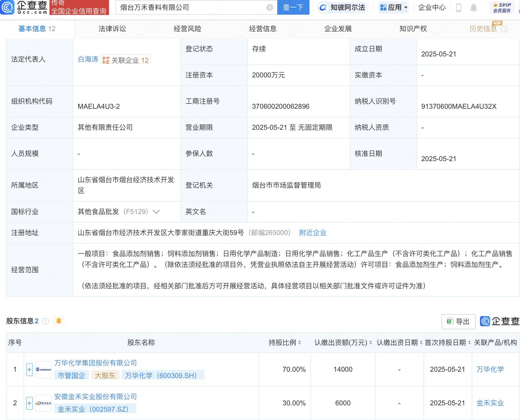520x420 pixels.
Task: Click the 6000 subscribed capital cell
Action: click(343, 403)
